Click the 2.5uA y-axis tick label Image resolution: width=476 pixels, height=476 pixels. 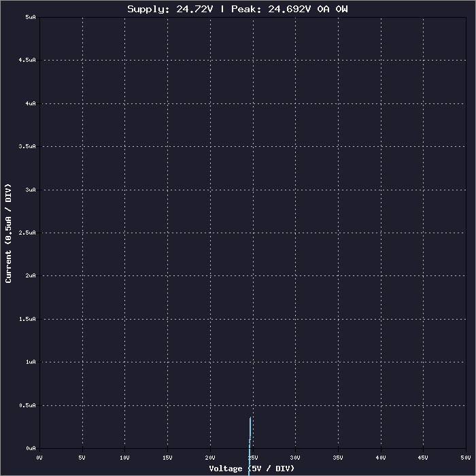tap(27, 233)
